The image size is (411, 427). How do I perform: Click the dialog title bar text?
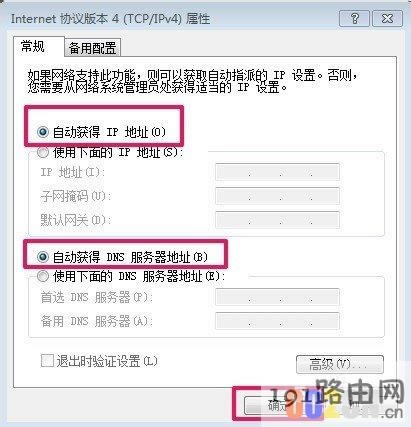pos(111,19)
